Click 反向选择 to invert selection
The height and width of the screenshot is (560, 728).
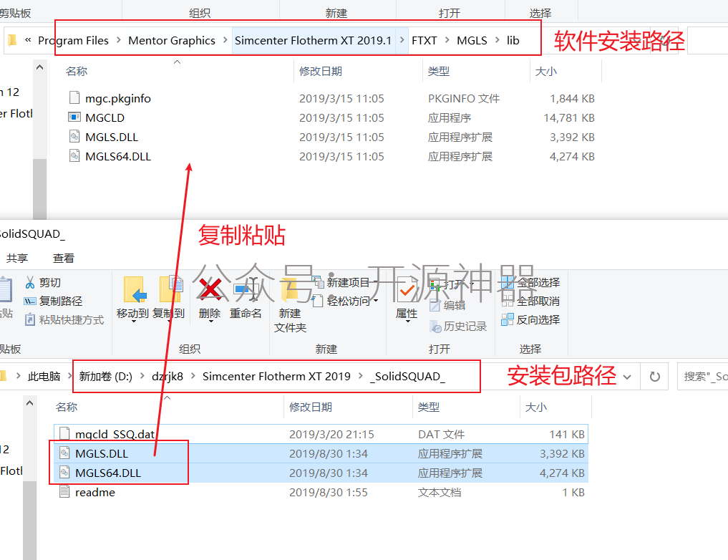[530, 319]
